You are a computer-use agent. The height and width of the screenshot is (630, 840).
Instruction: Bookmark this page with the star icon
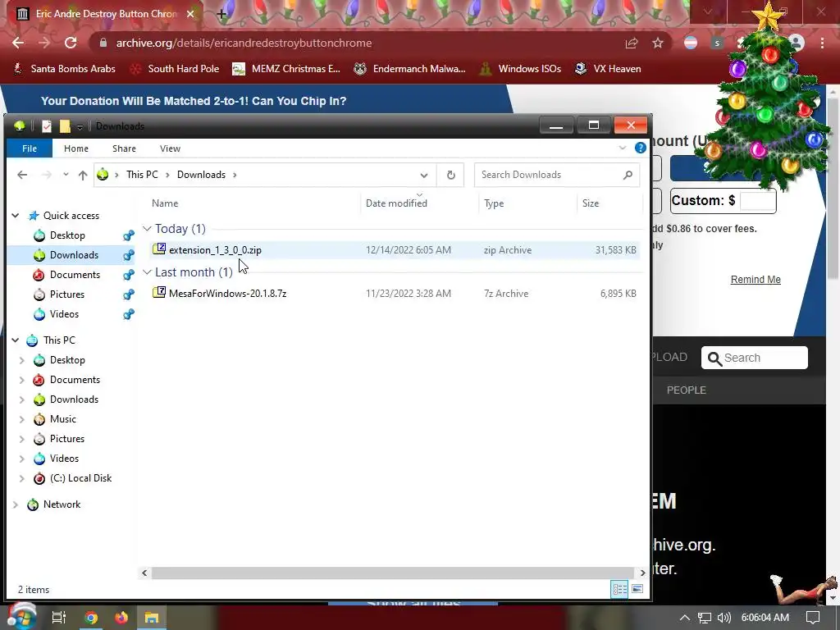point(658,43)
